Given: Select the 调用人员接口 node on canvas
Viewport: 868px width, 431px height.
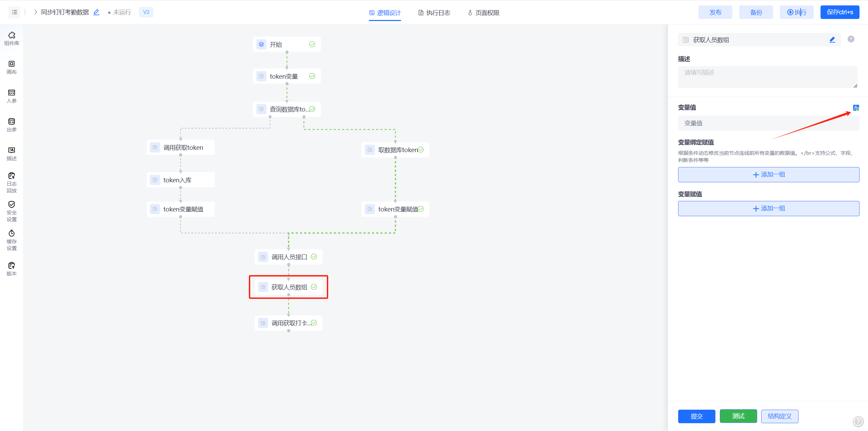Looking at the screenshot, I should click(289, 257).
